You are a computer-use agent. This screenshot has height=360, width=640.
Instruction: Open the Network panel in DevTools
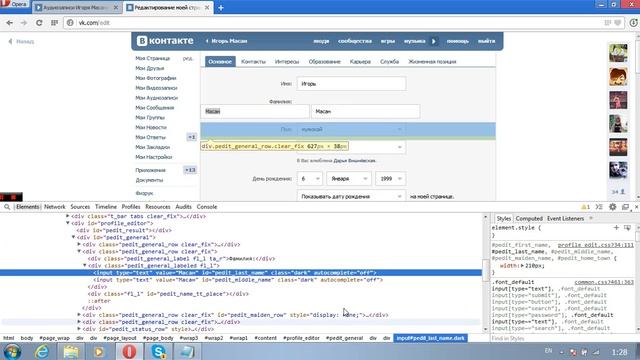tap(55, 207)
